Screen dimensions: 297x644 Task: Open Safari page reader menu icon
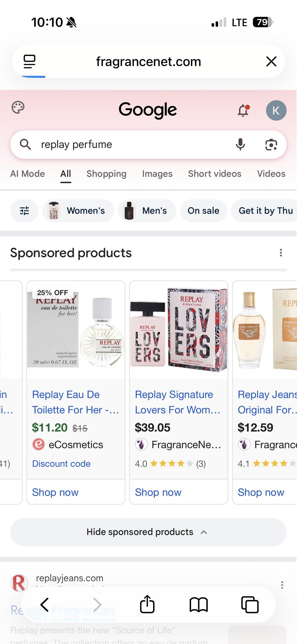29,61
